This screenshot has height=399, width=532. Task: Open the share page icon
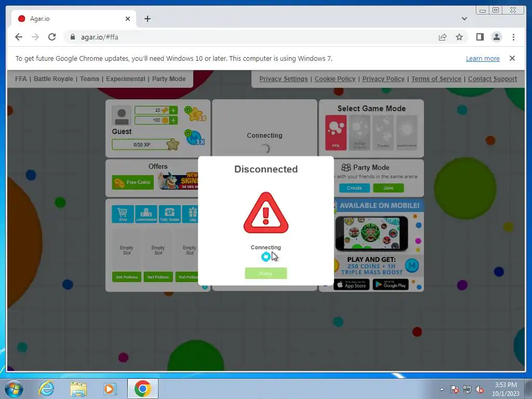(443, 37)
